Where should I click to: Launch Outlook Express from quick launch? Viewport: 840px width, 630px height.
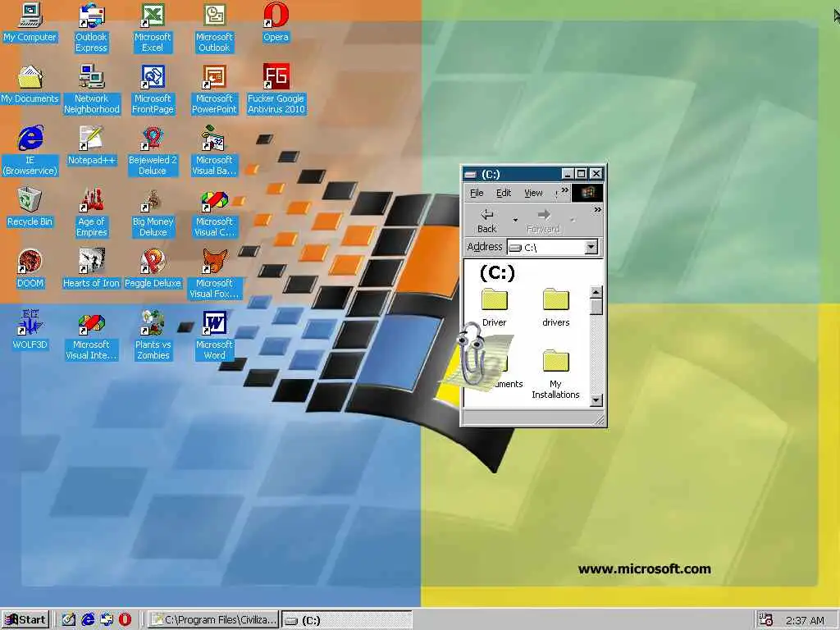pos(106,620)
